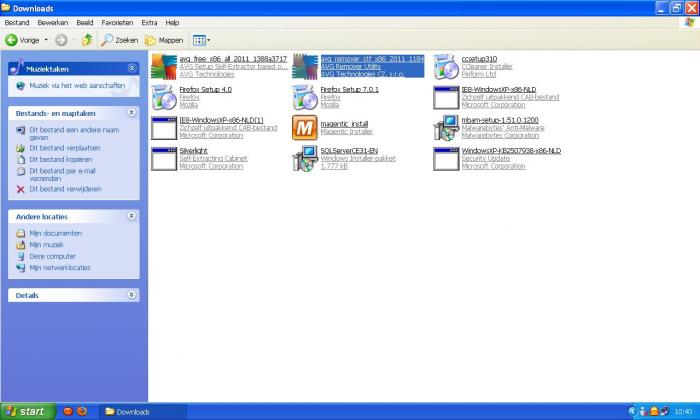700x420 pixels.
Task: Click the Firefox quick launch icon
Action: [82, 411]
